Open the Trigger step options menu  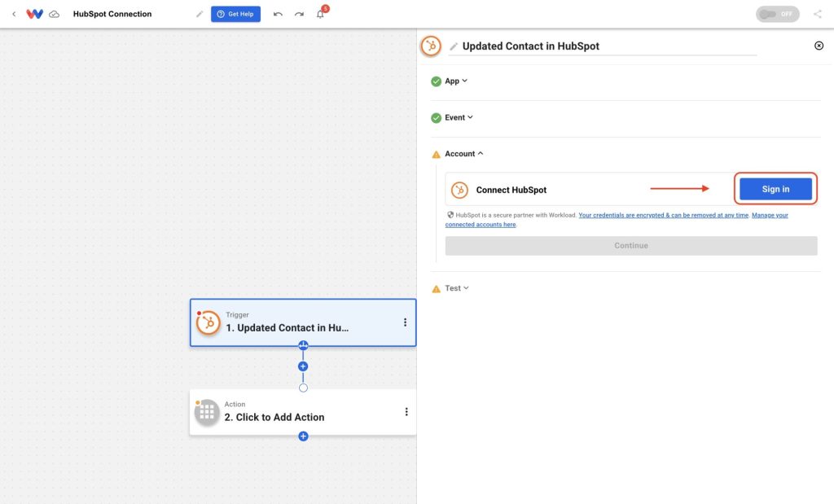point(405,322)
